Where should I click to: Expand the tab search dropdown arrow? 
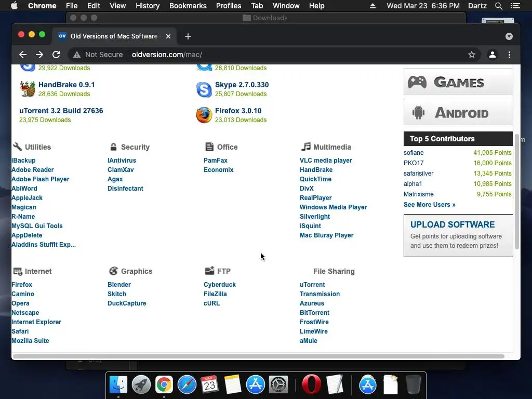click(509, 36)
